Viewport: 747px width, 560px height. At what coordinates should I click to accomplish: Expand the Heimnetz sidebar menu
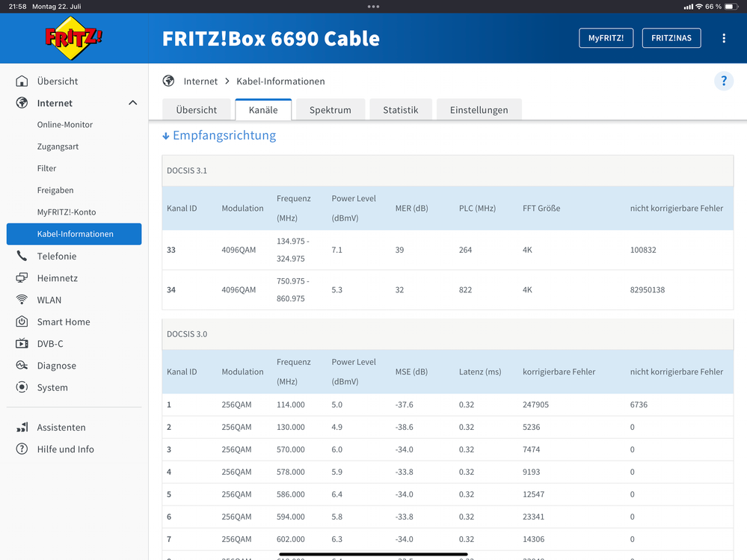tap(58, 278)
